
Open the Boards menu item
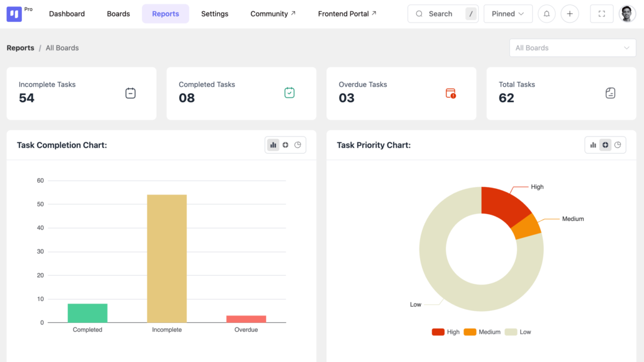[x=118, y=14]
